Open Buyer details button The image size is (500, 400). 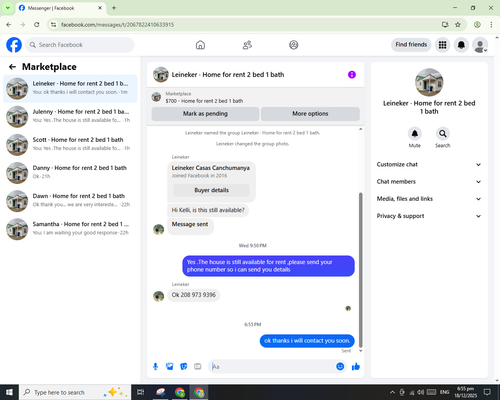(x=211, y=190)
